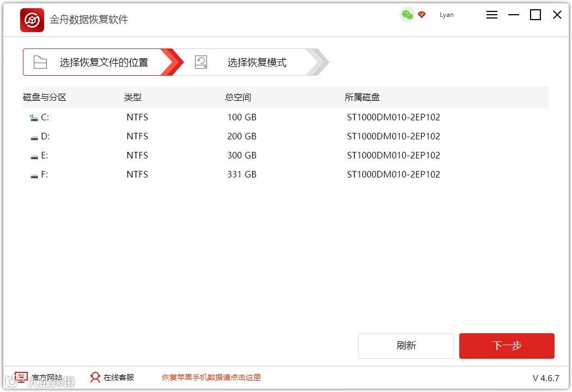This screenshot has width=572, height=392.
Task: Click NTFS type in the E: row
Action: click(137, 155)
